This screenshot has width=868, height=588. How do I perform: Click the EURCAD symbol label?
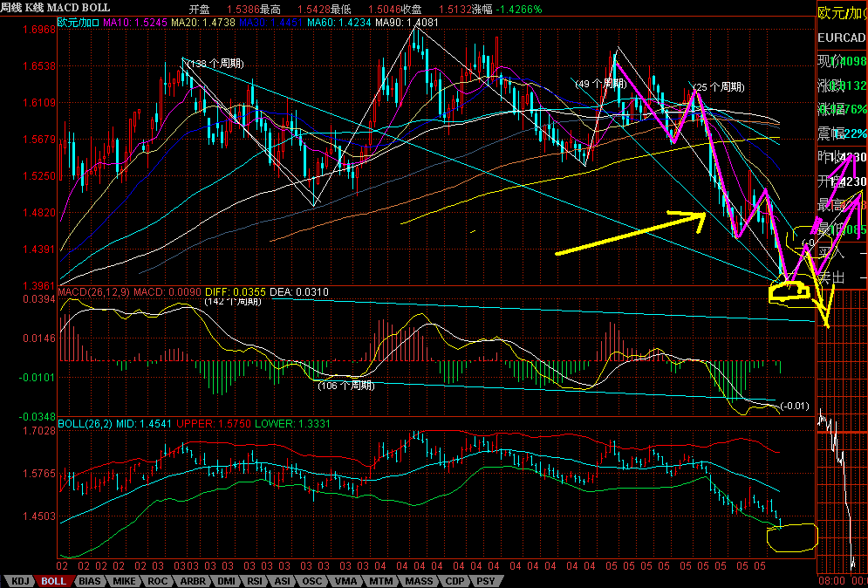coord(842,38)
